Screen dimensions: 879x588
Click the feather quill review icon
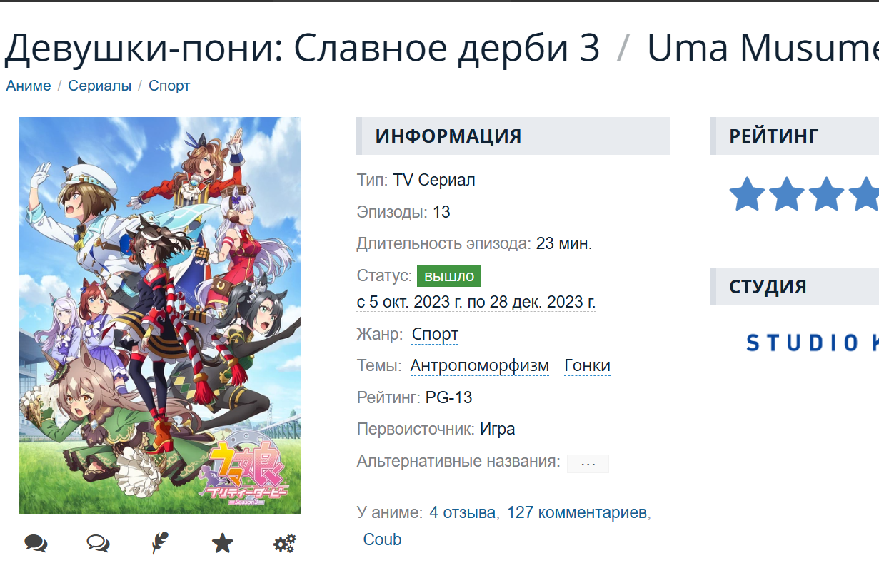[160, 544]
